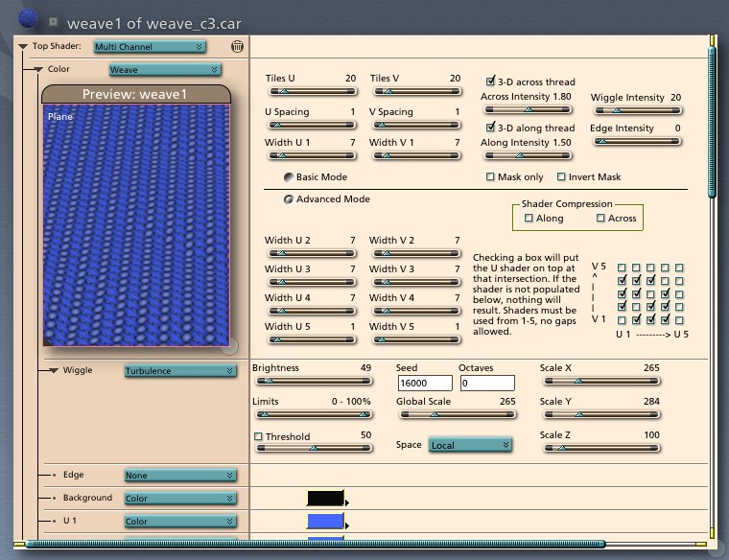
Task: Click the Tiles U slider
Action: (312, 92)
